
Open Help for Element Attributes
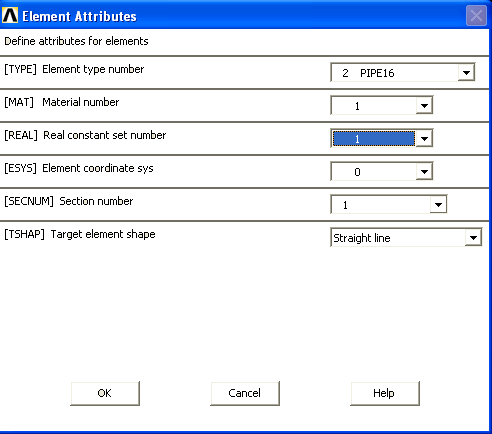(x=385, y=393)
